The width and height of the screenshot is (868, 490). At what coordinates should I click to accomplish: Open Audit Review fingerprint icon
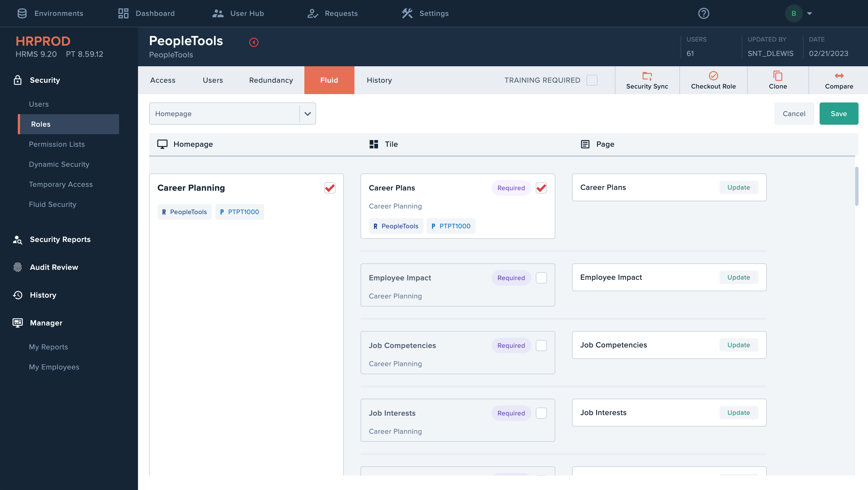click(x=18, y=267)
